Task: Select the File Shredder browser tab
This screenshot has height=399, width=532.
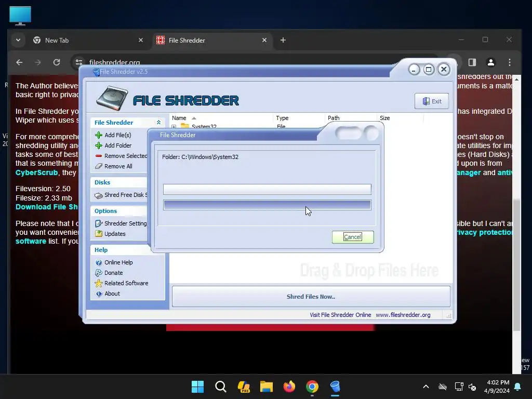Action: (x=212, y=41)
